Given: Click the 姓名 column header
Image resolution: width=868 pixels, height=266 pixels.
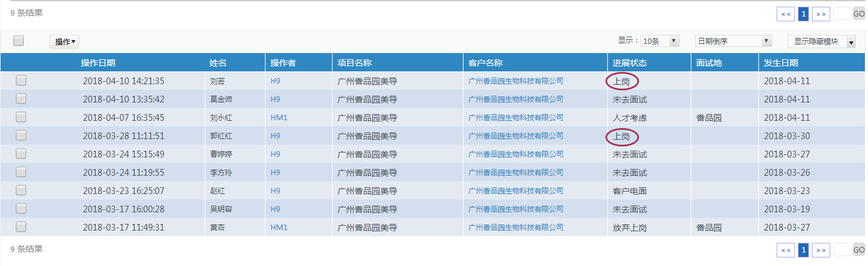Looking at the screenshot, I should pos(217,63).
